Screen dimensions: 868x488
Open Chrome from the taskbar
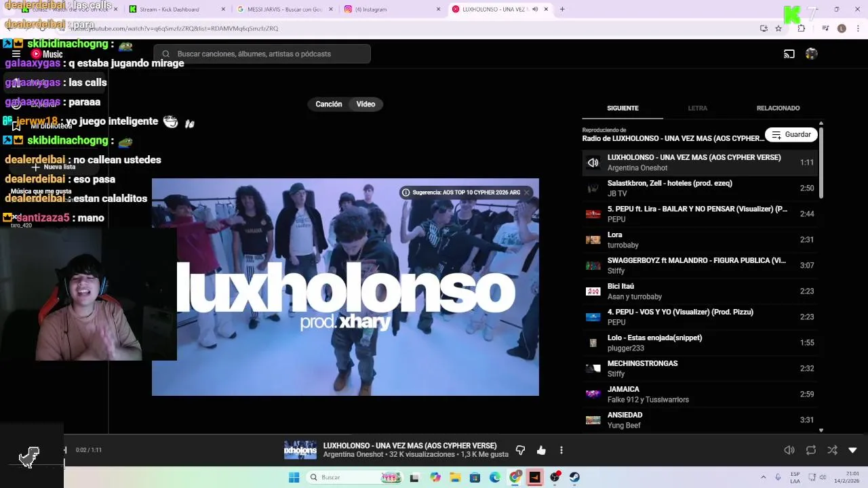515,477
